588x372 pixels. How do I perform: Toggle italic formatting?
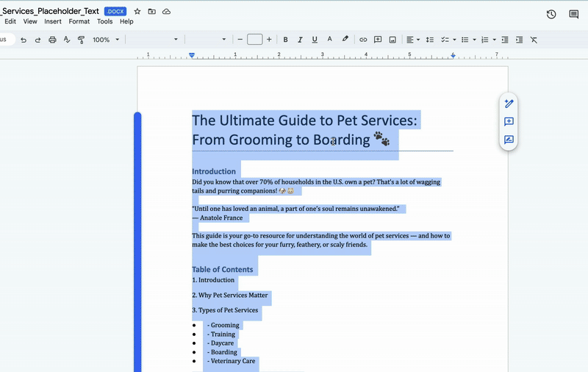[x=300, y=40]
